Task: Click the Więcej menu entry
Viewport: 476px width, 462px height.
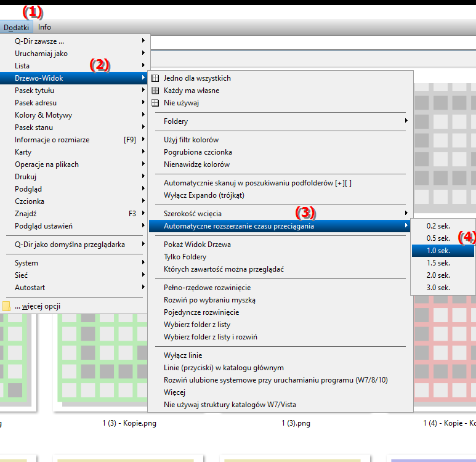Action: [x=280, y=392]
